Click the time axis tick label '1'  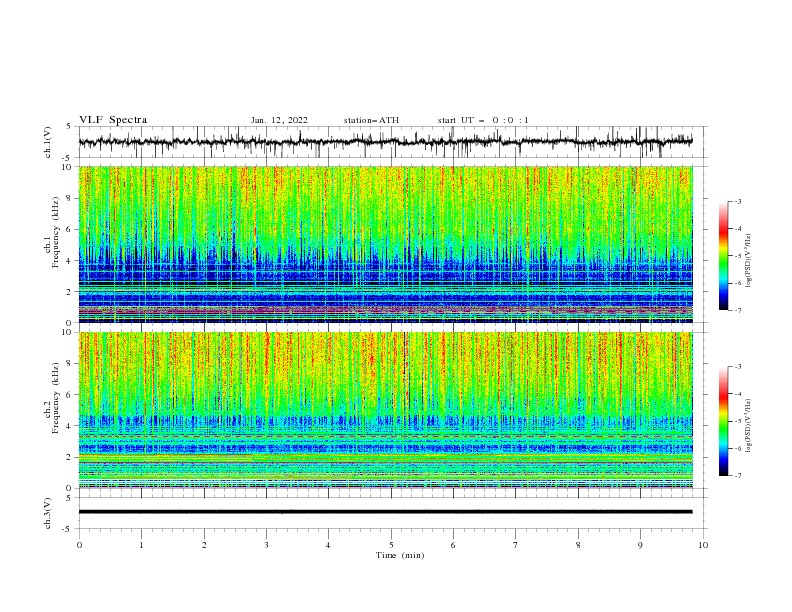pyautogui.click(x=141, y=545)
